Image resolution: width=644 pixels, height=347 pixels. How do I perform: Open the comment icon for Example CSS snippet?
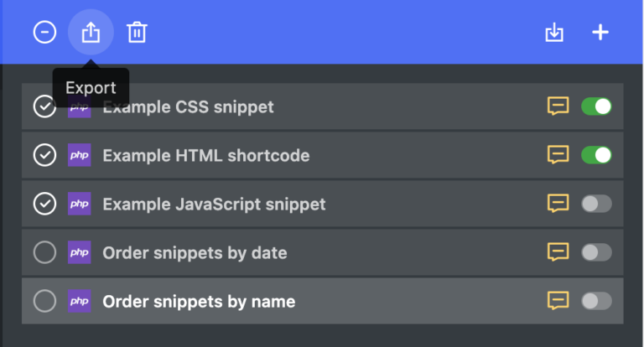558,106
